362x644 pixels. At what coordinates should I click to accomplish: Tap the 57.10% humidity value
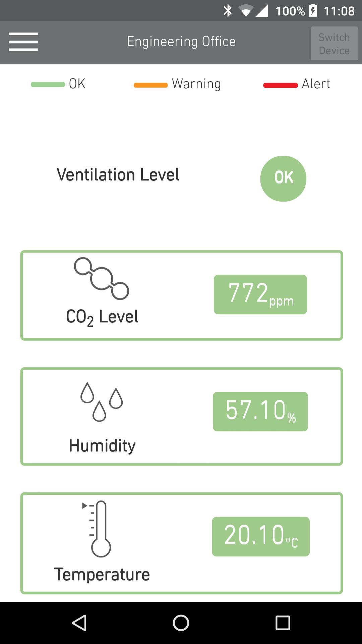tap(260, 412)
